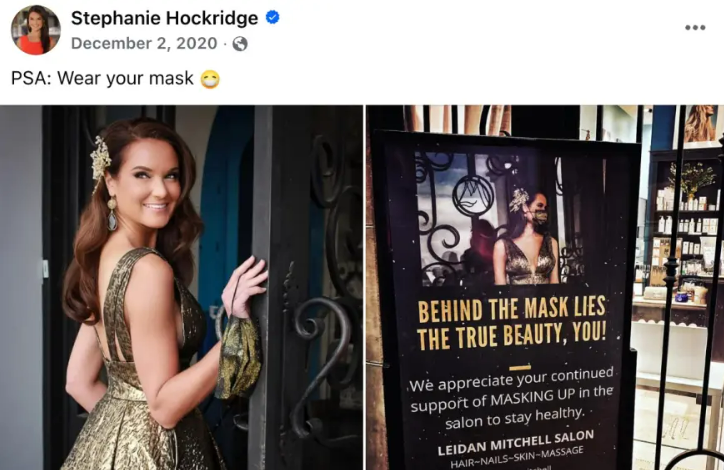Open Stephanie Hockridge's profile picture
This screenshot has width=724, height=470.
click(x=36, y=30)
